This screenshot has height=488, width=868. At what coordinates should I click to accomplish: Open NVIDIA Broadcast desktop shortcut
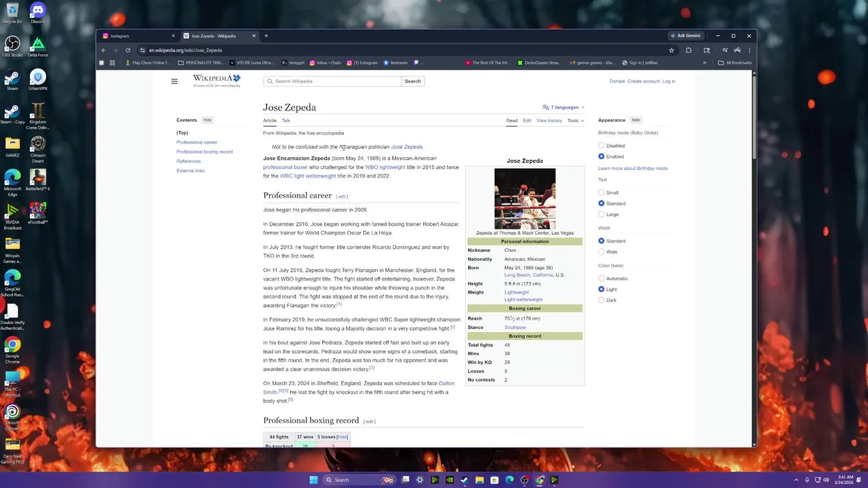coord(12,216)
